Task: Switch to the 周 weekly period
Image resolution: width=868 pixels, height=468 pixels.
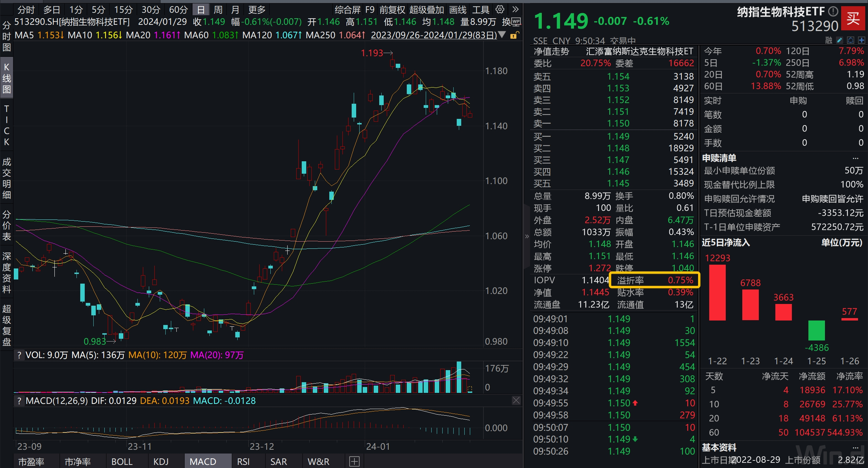Action: click(218, 10)
